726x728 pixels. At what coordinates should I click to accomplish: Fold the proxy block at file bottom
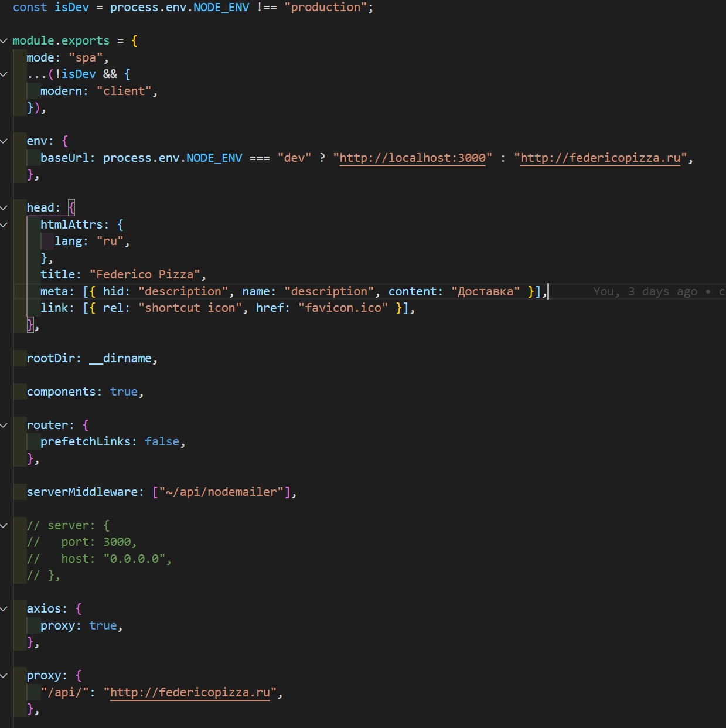click(x=4, y=675)
